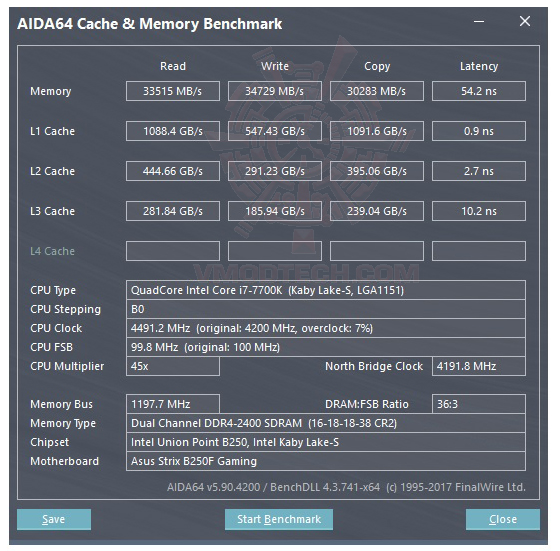Select L2 Cache Read 444.66 GB/s
The width and height of the screenshot is (560, 551).
(173, 171)
